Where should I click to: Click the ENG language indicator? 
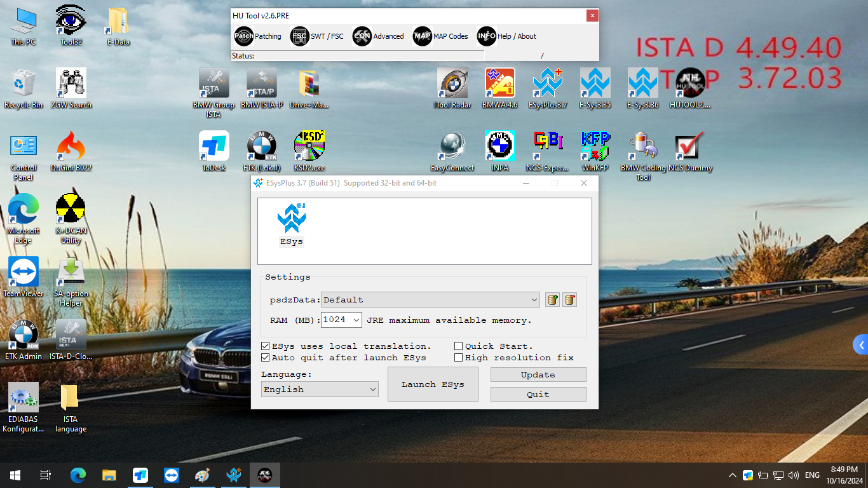812,475
